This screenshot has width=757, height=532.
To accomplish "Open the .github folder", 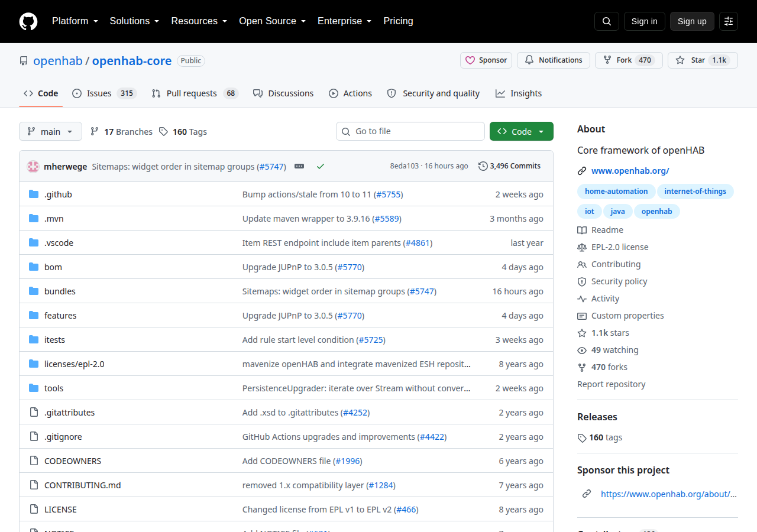I will 58,194.
